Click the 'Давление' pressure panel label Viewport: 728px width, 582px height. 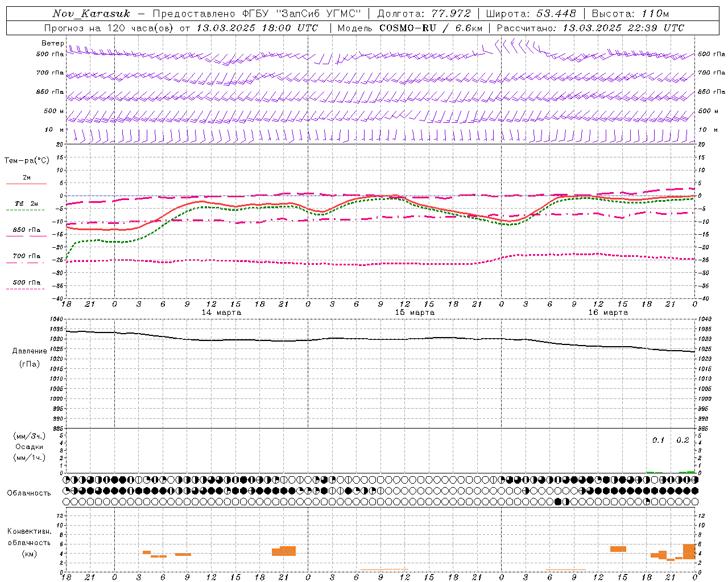click(x=30, y=351)
